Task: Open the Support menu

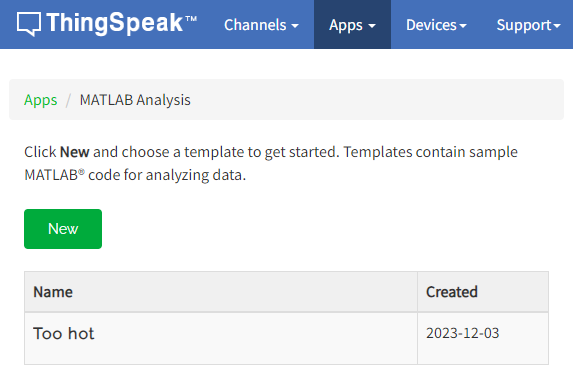Action: 528,25
